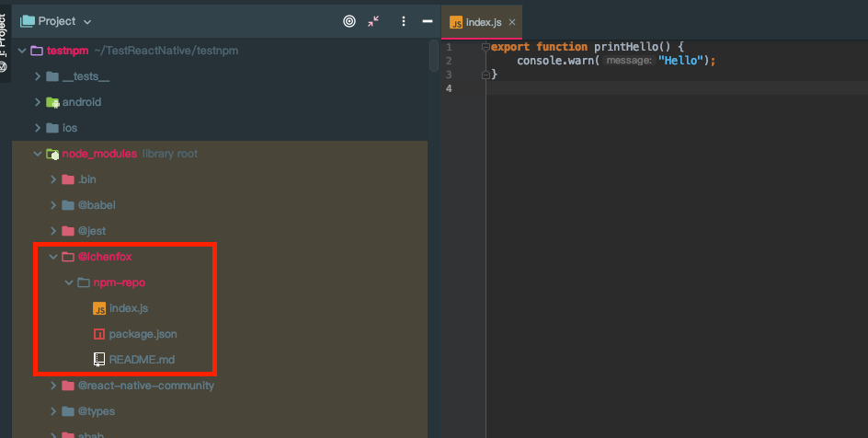The height and width of the screenshot is (438, 868).
Task: Click the locate-in-project target icon
Action: (x=349, y=21)
